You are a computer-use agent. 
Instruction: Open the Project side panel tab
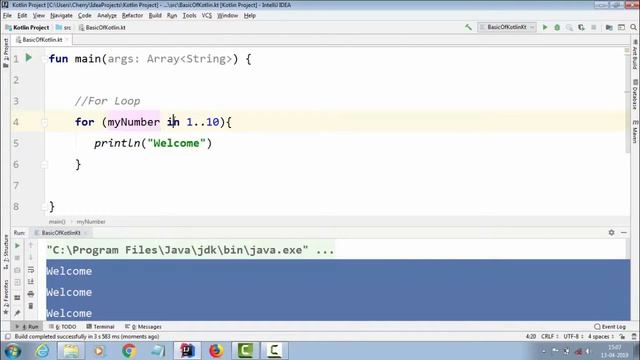pos(6,53)
